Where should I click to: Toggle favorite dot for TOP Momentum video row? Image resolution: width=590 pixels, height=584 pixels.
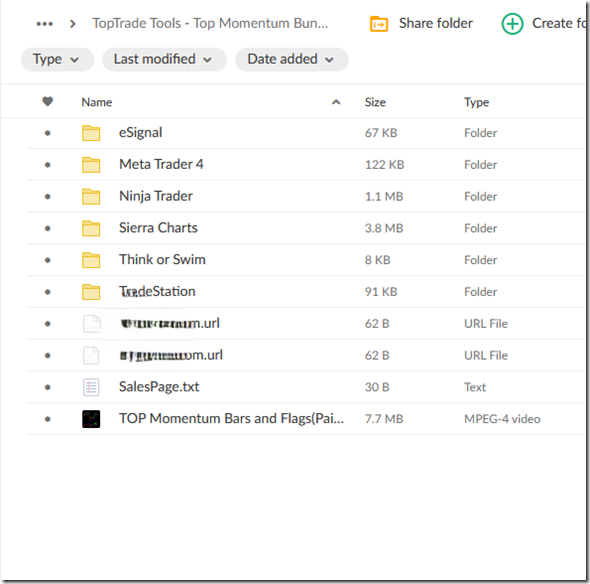tap(47, 419)
